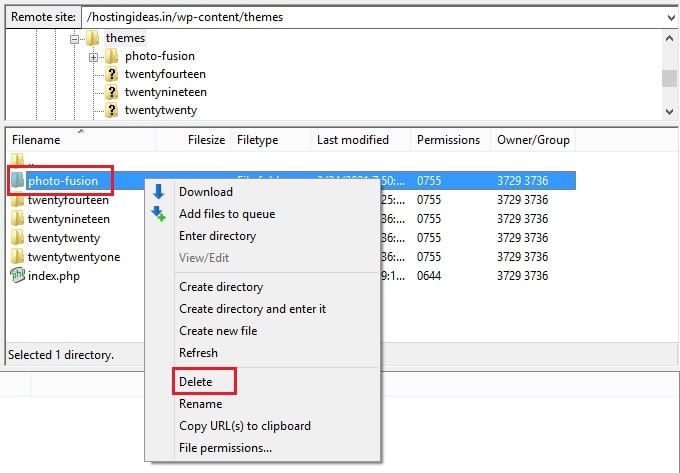Image resolution: width=680 pixels, height=473 pixels.
Task: Select the themes node in the tree
Action: coord(125,38)
